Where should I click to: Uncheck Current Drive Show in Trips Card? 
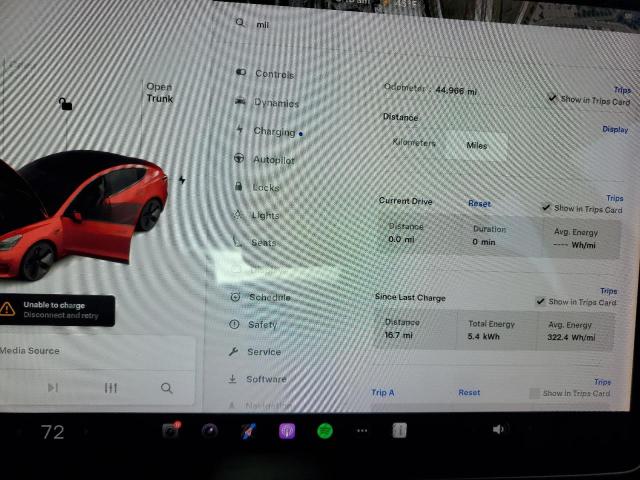[546, 207]
